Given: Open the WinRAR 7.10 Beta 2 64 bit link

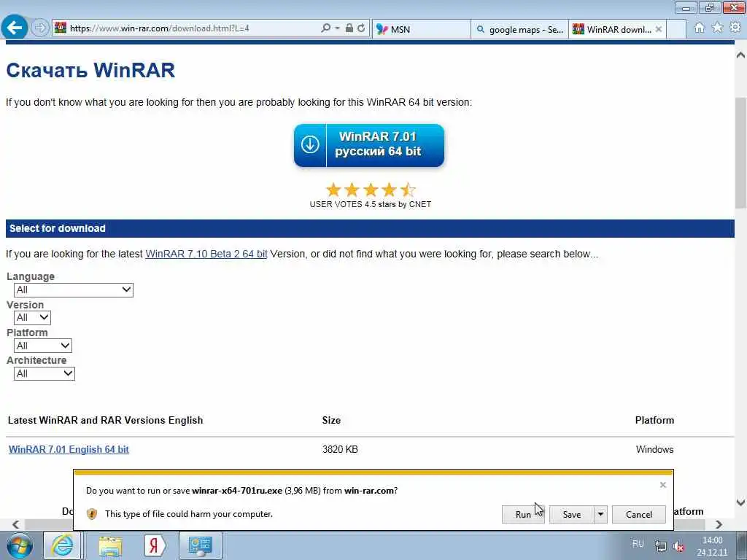Looking at the screenshot, I should (x=206, y=254).
